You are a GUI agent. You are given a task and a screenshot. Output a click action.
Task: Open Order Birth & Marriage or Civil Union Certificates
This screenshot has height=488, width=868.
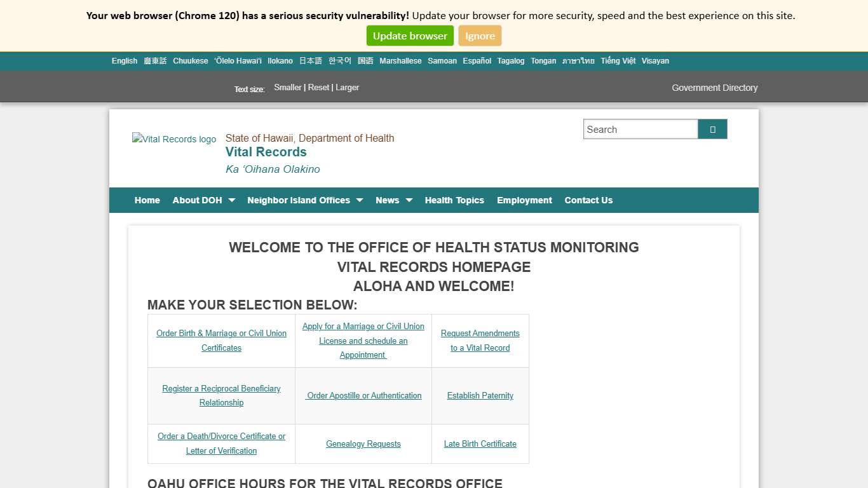(x=221, y=341)
